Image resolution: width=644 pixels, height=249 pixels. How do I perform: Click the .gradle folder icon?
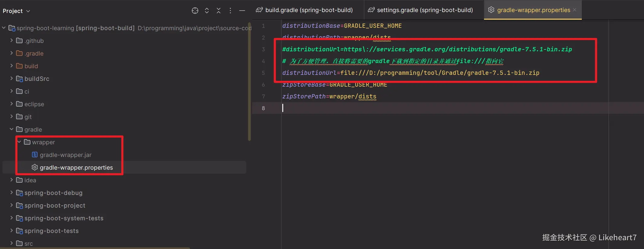tap(19, 53)
